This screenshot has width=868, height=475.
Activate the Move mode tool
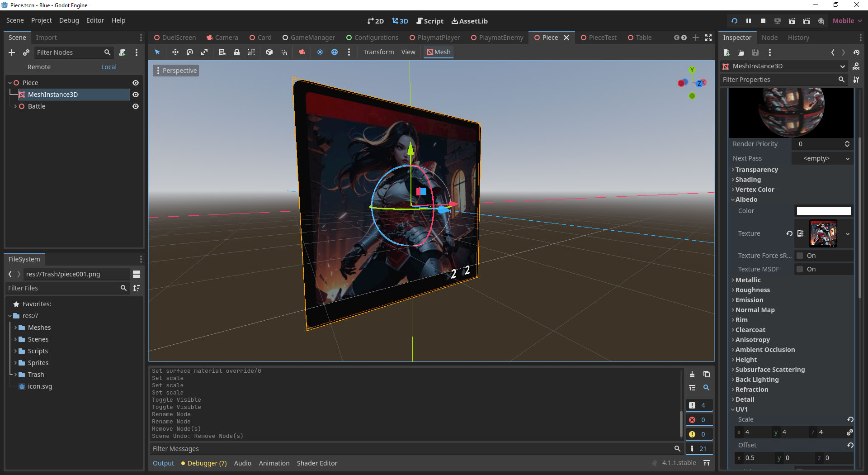point(175,52)
